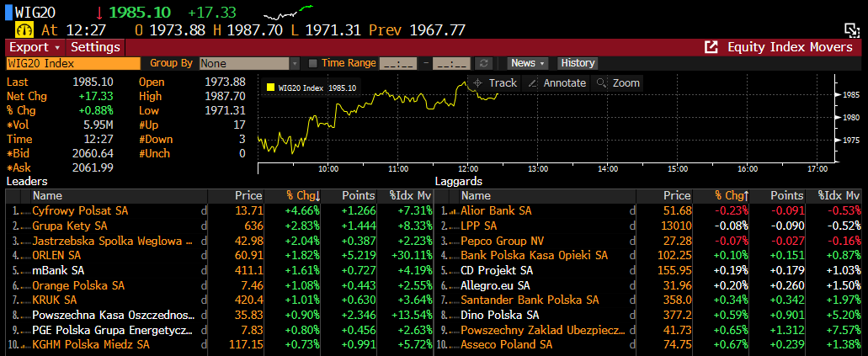This screenshot has width=868, height=356.
Task: Select Dino Polska SA row
Action: click(648, 315)
